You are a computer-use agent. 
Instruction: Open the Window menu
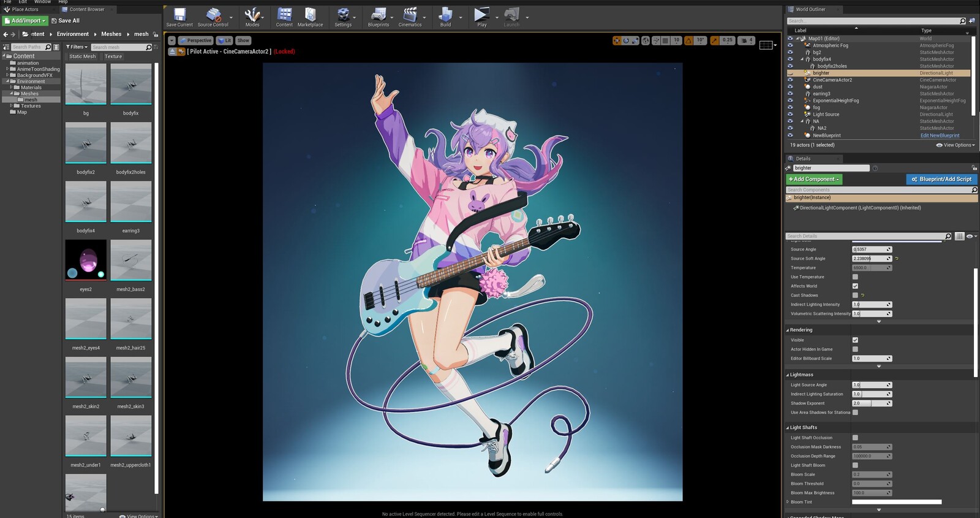coord(42,2)
